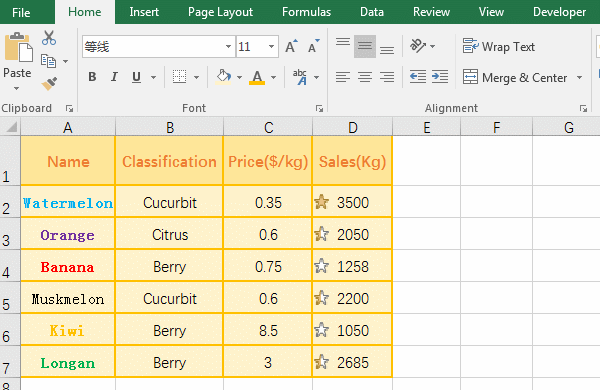Center text horizontally
The height and width of the screenshot is (390, 600).
tap(365, 77)
